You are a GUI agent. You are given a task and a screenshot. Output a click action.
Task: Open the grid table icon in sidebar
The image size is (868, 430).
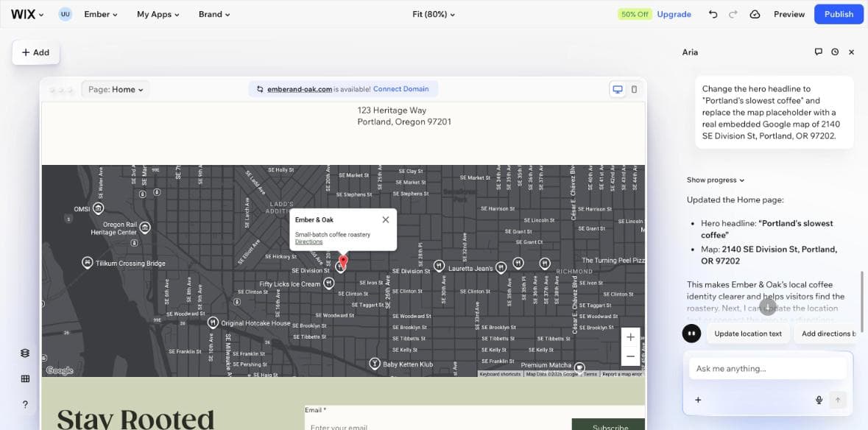(25, 378)
